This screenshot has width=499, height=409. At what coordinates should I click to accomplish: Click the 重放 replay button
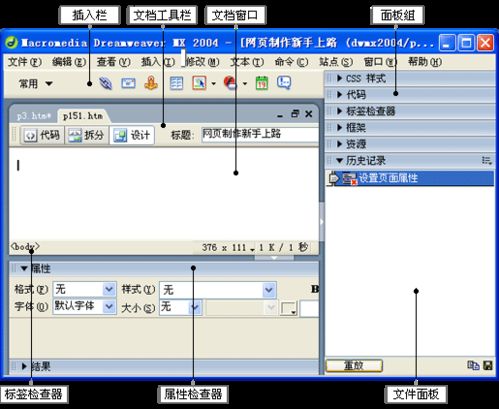coord(354,366)
